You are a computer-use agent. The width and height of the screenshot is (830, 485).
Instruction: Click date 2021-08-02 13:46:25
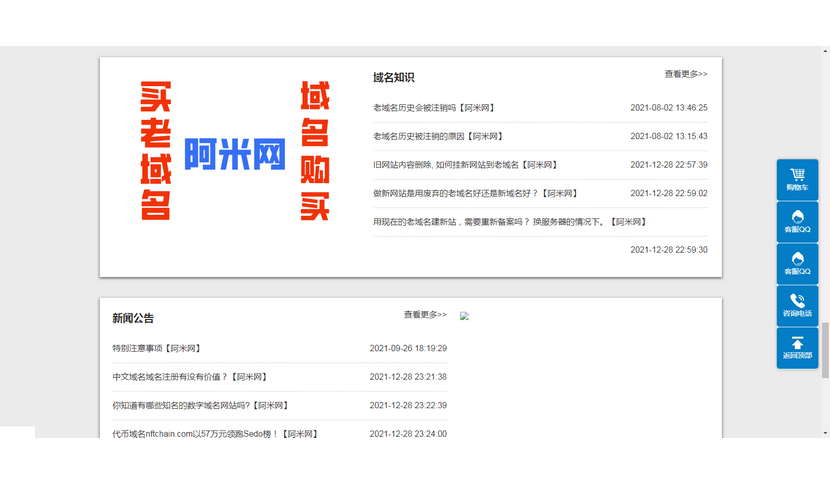click(669, 108)
